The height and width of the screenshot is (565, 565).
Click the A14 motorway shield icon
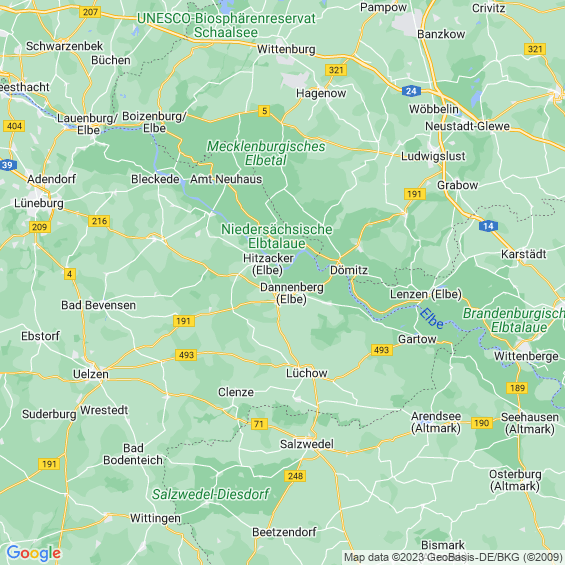[488, 226]
